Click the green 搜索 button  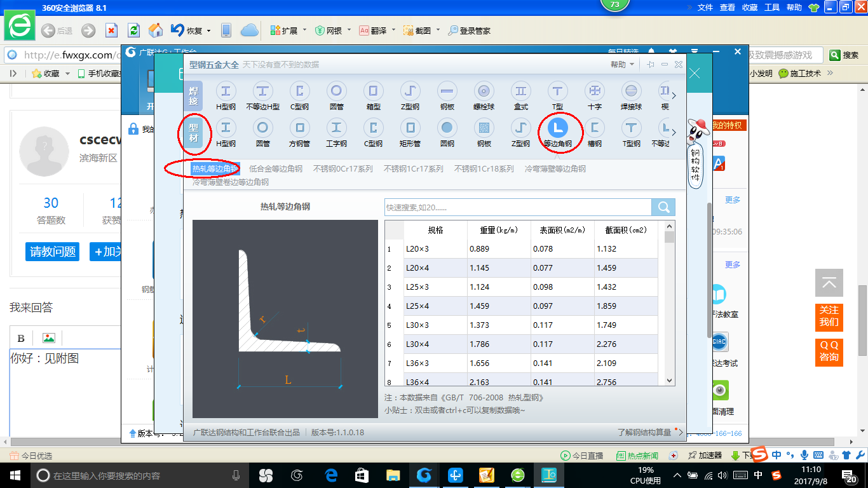(844, 55)
